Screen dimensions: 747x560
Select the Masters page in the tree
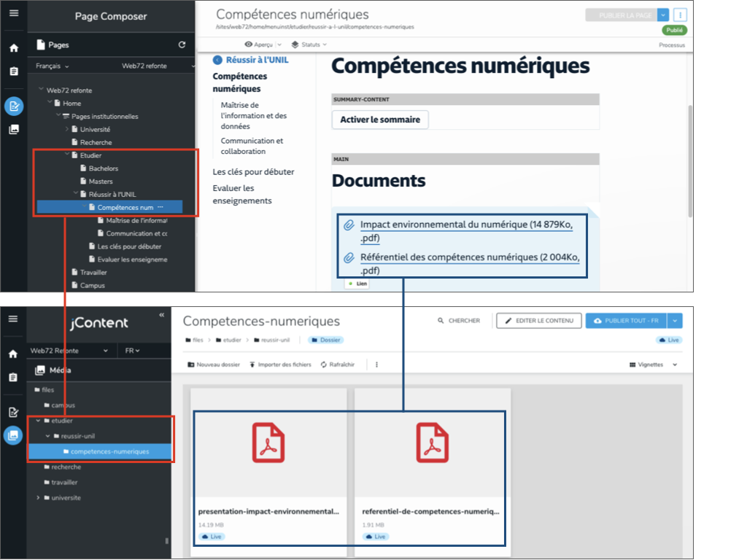(101, 182)
